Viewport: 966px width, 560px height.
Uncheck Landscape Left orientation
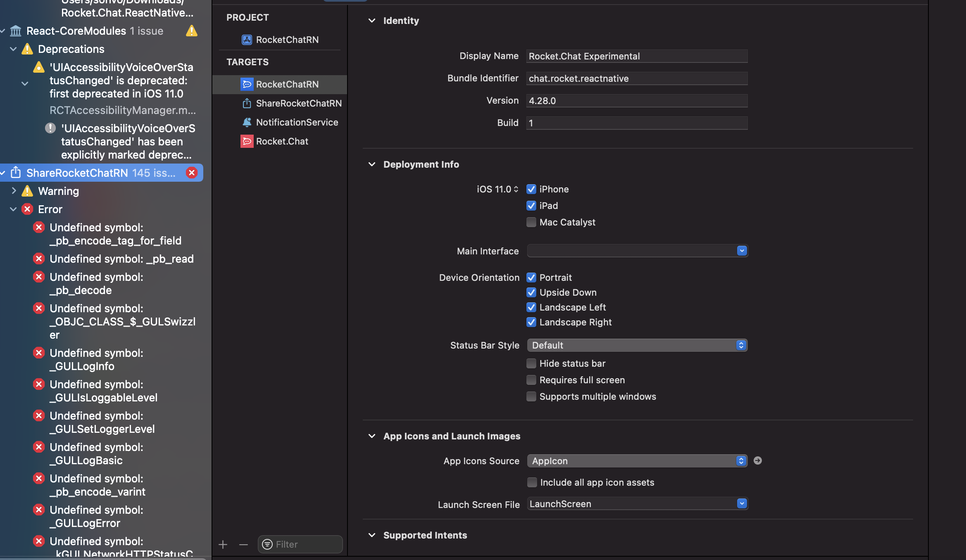pos(532,307)
